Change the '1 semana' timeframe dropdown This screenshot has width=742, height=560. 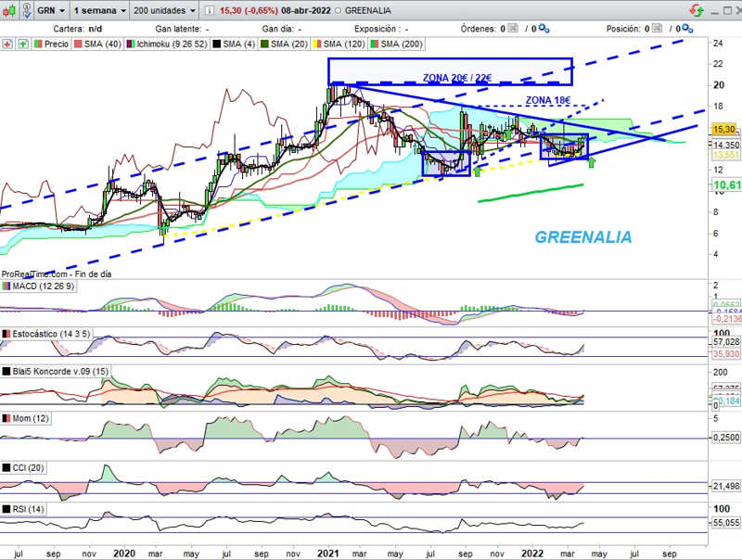[100, 10]
